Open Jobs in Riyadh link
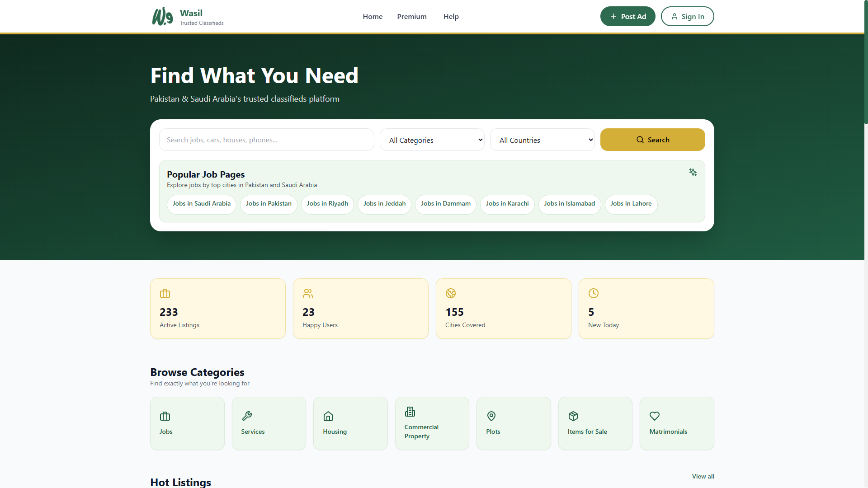The height and width of the screenshot is (488, 868). pyautogui.click(x=327, y=204)
